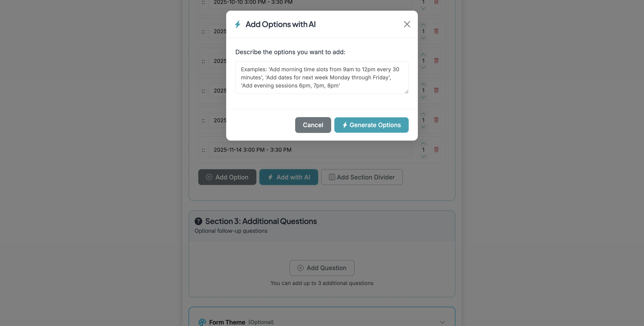
Task: Click the Form Theme palette icon
Action: tap(202, 322)
